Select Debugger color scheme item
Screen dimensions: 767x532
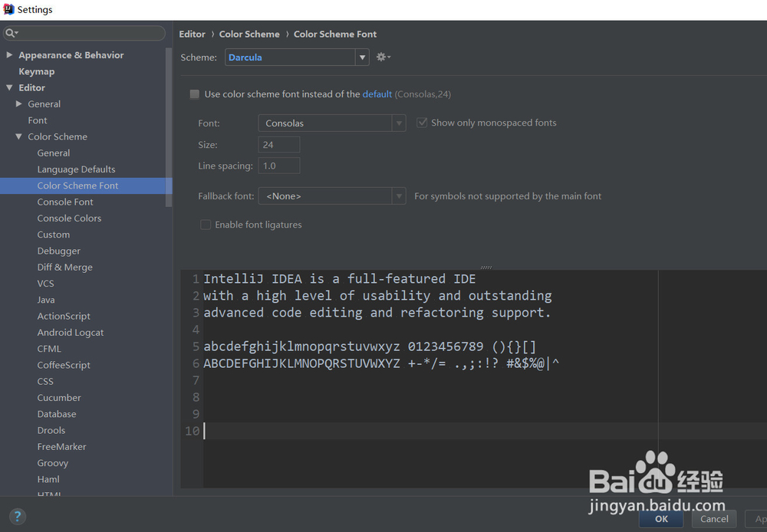[x=59, y=251]
